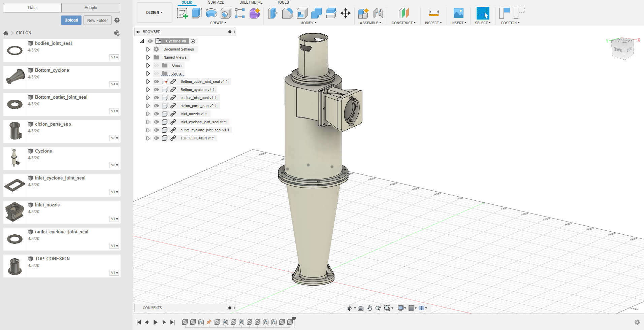This screenshot has width=644, height=330.
Task: Open the Display Settings dropdown
Action: (401, 308)
